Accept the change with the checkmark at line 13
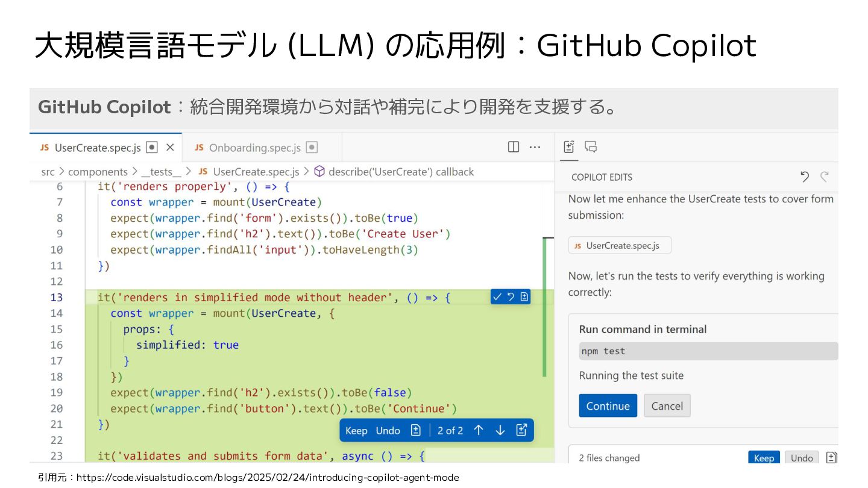The image size is (868, 488). 497,297
